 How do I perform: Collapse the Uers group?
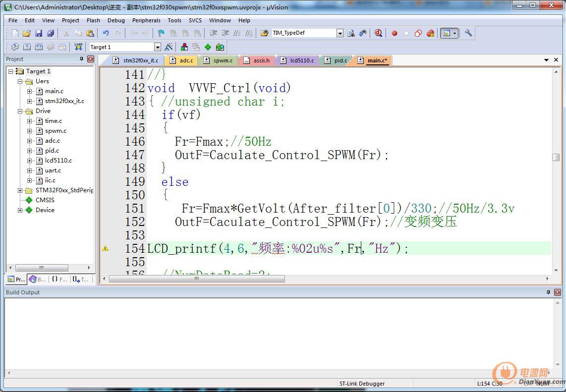pyautogui.click(x=20, y=81)
